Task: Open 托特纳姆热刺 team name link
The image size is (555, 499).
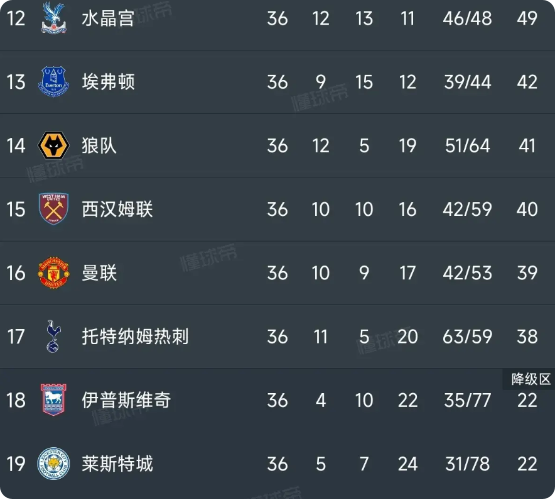Action: (x=135, y=337)
